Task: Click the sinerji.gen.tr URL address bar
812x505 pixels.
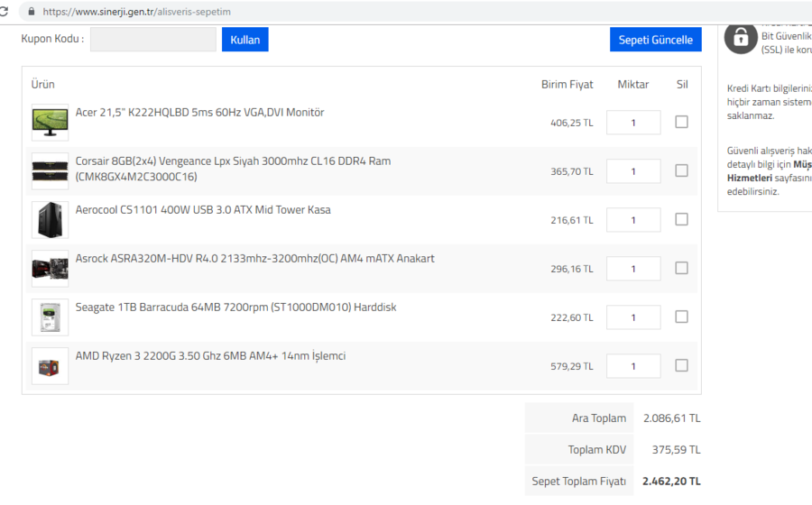Action: click(x=414, y=12)
